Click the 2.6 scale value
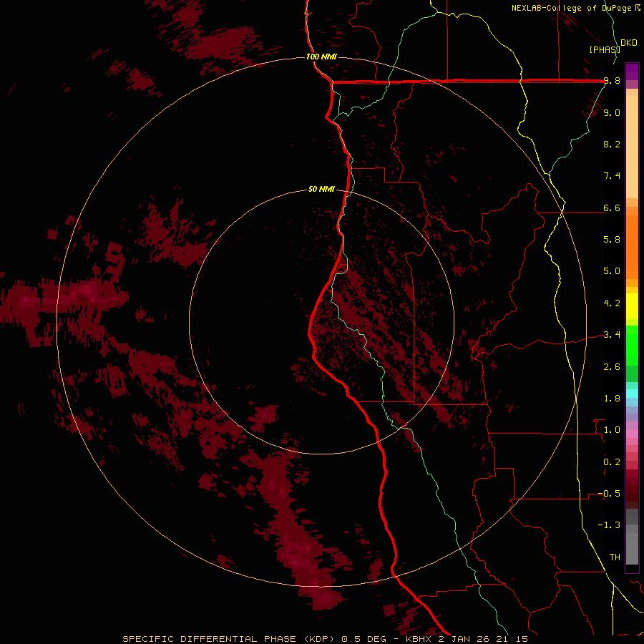This screenshot has height=644, width=644. click(x=612, y=367)
